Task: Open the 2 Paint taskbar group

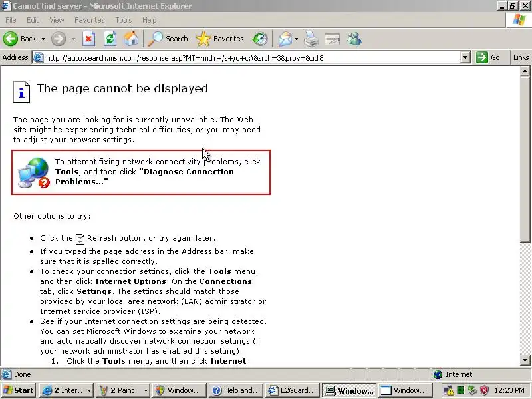Action: click(x=123, y=390)
